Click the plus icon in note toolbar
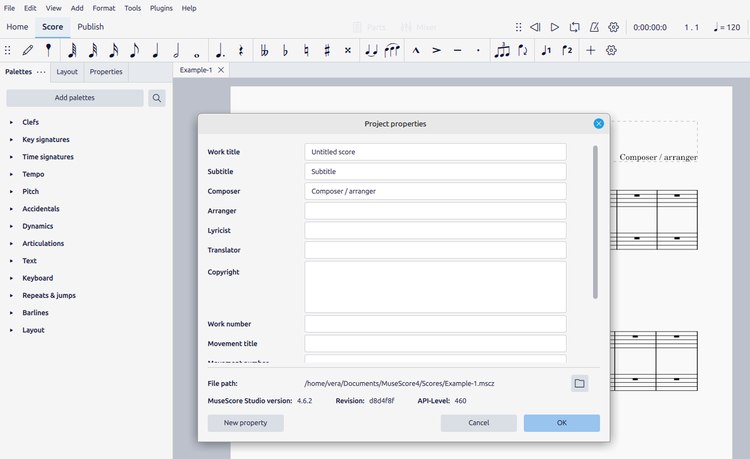 [591, 50]
